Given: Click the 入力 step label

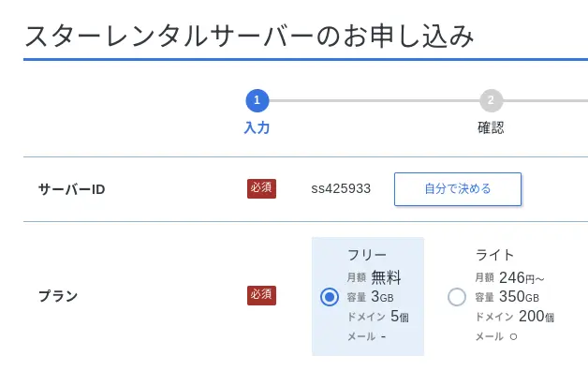Looking at the screenshot, I should (257, 128).
